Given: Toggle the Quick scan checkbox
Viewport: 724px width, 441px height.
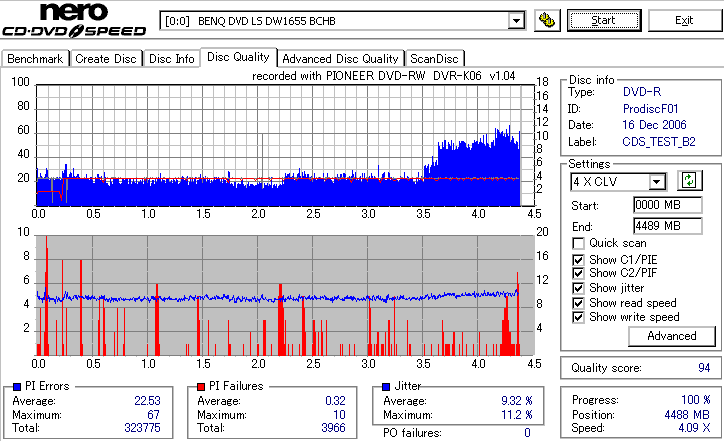Looking at the screenshot, I should click(x=578, y=243).
